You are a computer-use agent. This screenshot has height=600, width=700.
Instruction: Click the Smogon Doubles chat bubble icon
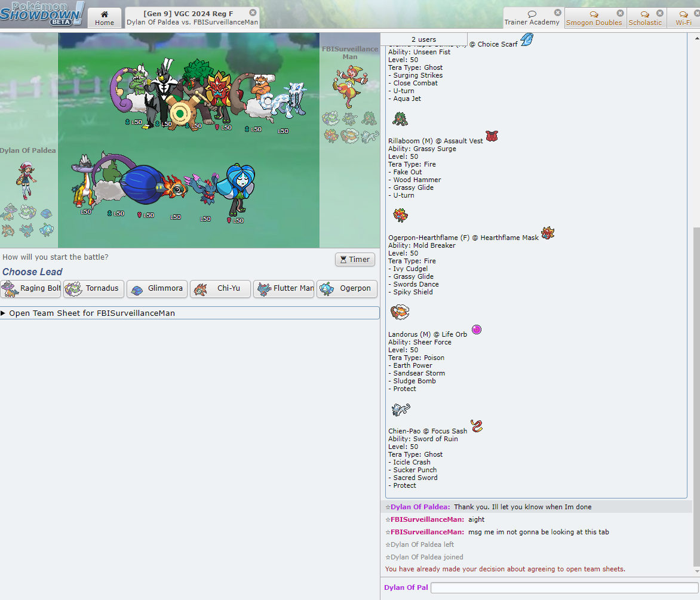594,14
